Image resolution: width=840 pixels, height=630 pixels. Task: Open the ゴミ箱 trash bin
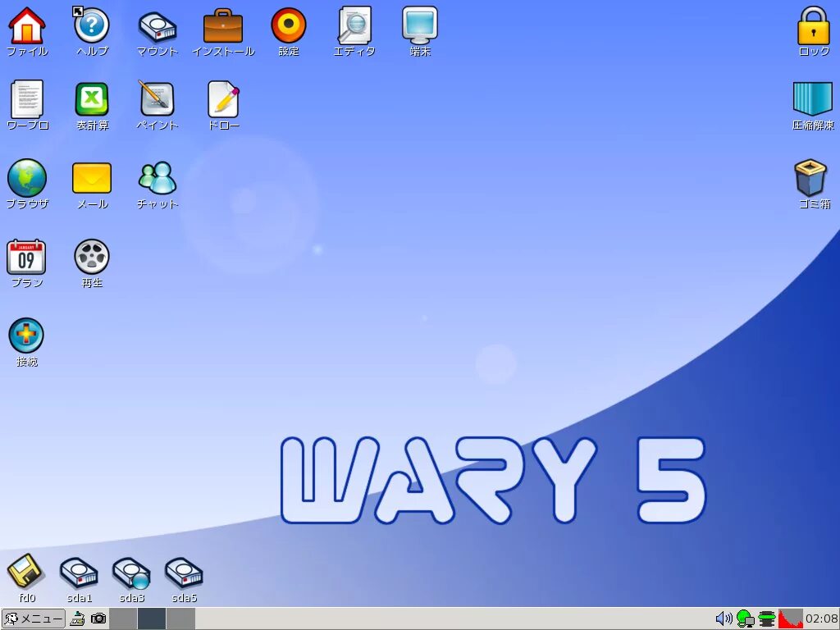(811, 176)
